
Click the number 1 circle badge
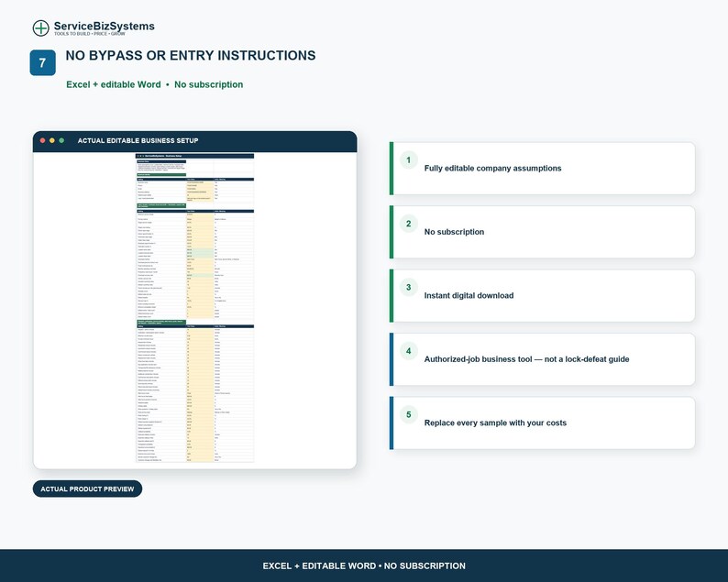click(409, 160)
